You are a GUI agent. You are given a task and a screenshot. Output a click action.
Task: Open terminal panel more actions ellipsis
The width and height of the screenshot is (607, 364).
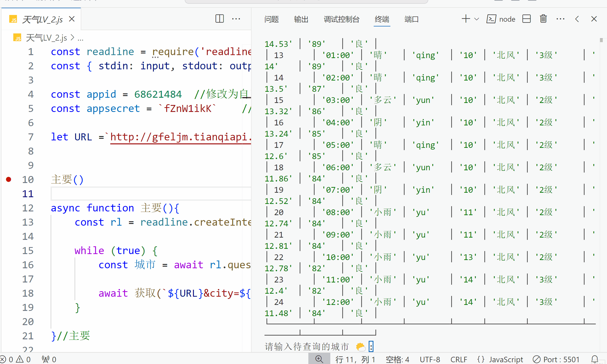(x=560, y=19)
